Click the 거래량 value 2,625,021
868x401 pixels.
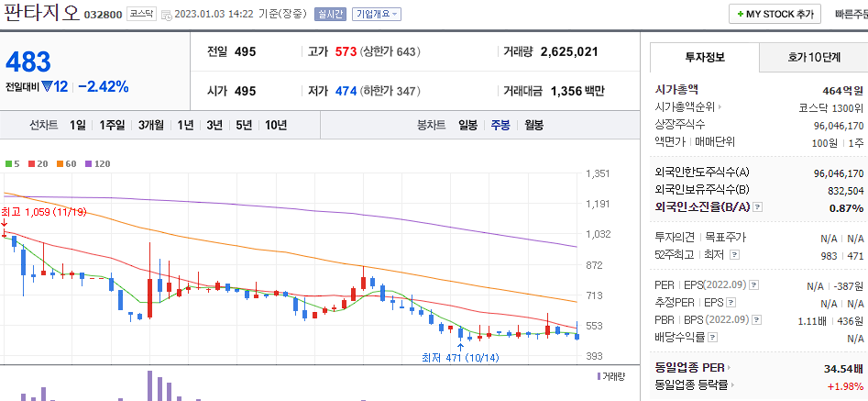click(x=569, y=52)
